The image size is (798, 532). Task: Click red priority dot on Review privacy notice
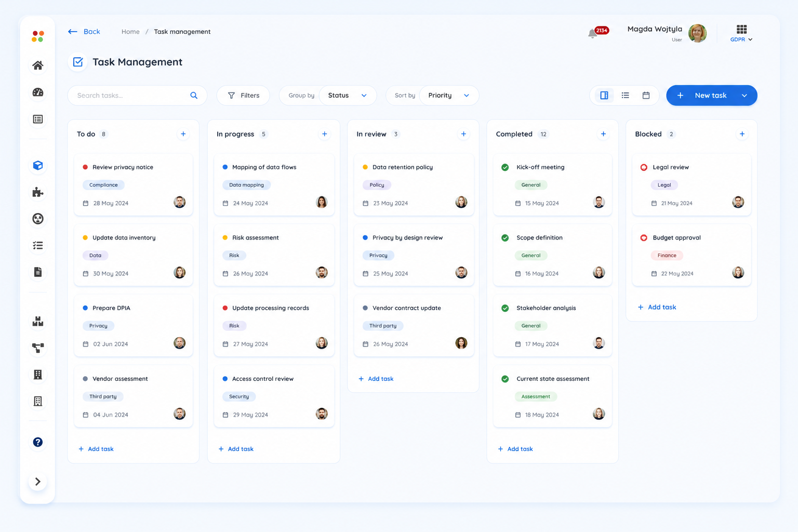pos(85,167)
